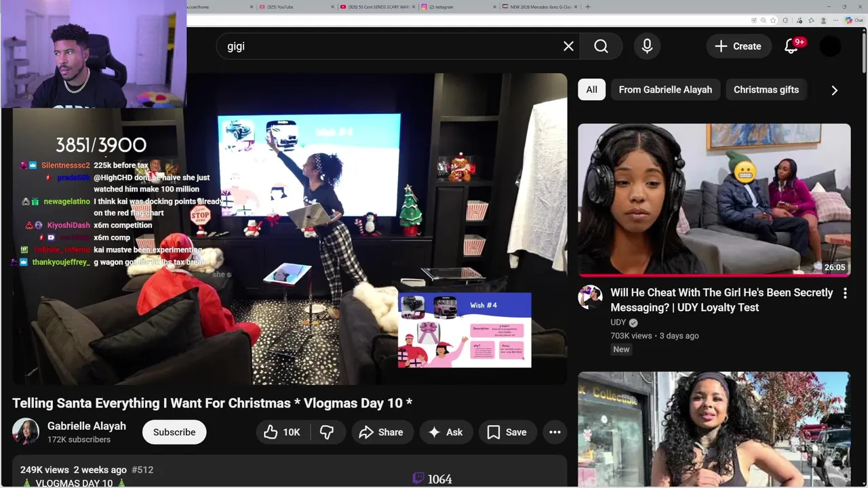Viewport: 868px width, 488px height.
Task: Open the second recommended video thumbnail
Action: tap(714, 429)
